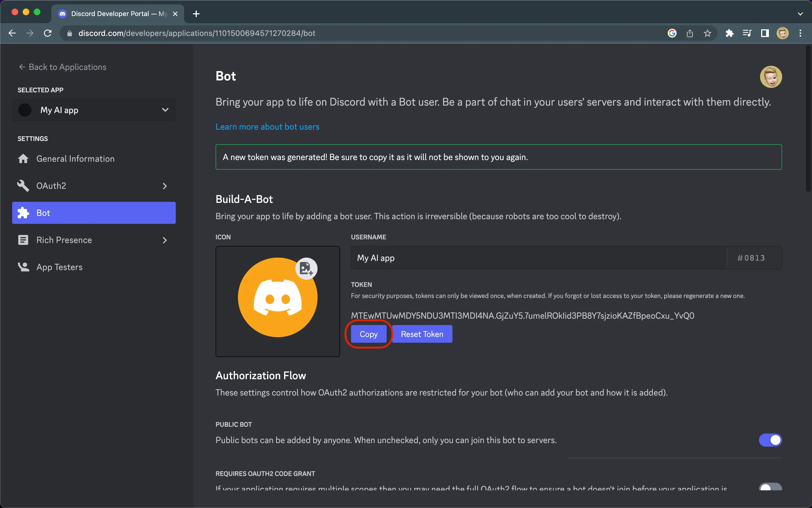The height and width of the screenshot is (508, 812).
Task: Go Back to Applications
Action: pyautogui.click(x=62, y=67)
